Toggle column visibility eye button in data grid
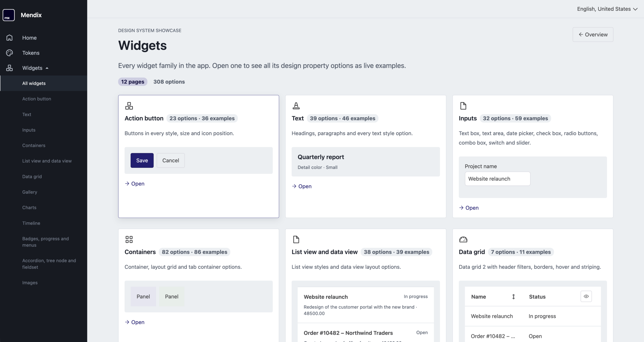Screen dimensions: 644x342 point(586,296)
